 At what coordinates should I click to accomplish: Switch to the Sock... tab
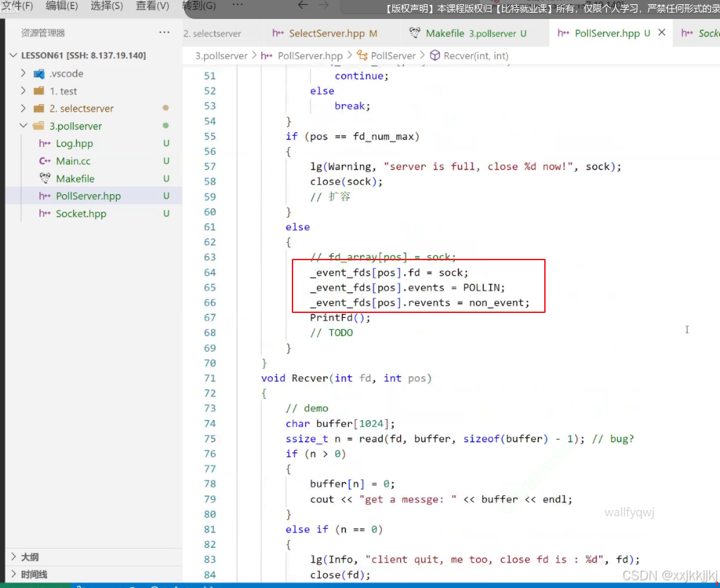[701, 33]
